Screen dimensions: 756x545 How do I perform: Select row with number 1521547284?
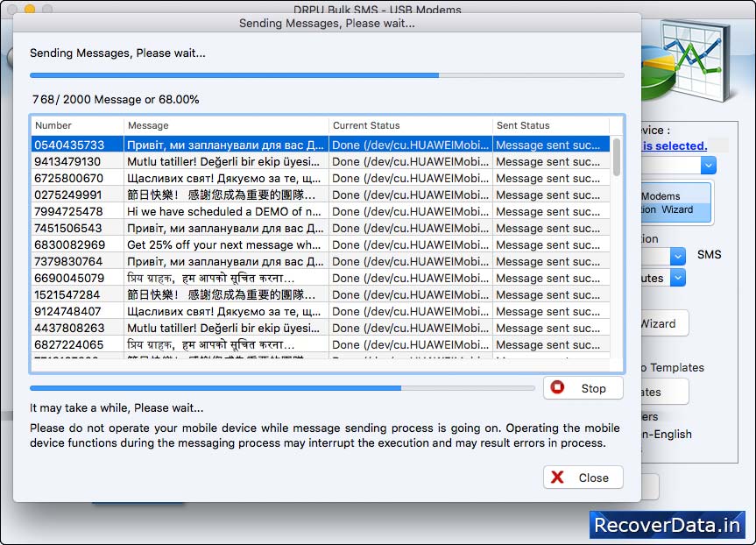(321, 294)
